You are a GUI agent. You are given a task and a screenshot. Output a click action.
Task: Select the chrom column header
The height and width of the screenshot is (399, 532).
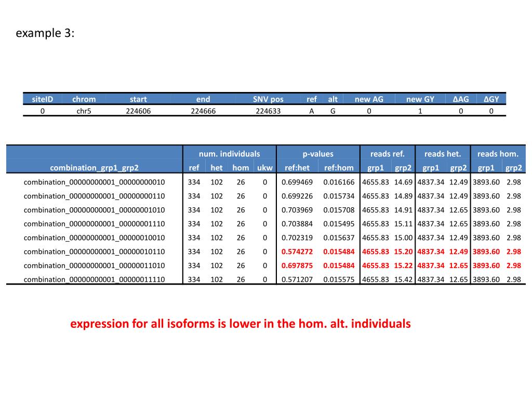[x=84, y=99]
